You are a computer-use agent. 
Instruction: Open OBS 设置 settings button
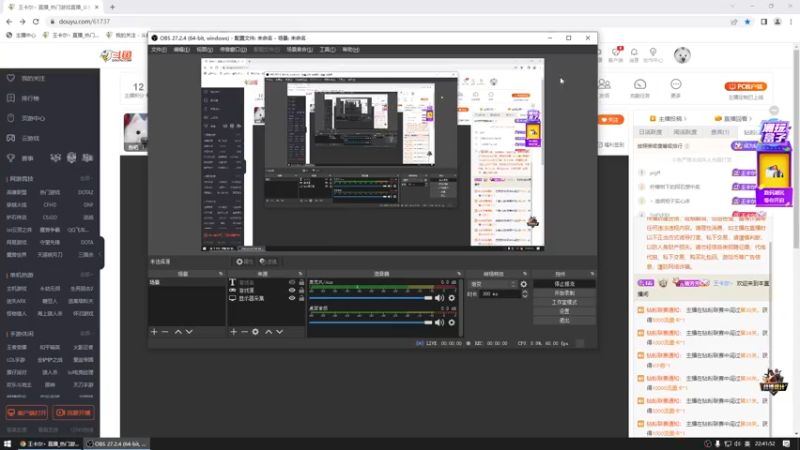tap(564, 312)
